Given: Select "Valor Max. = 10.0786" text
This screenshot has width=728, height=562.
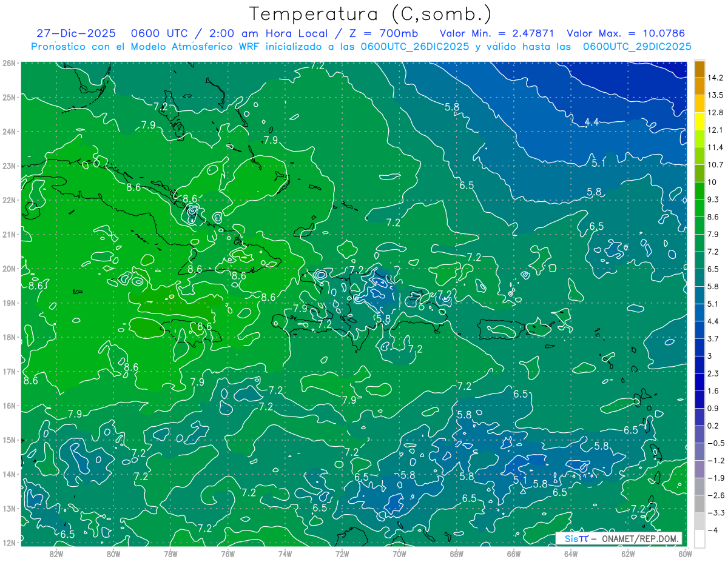Looking at the screenshot, I should click(x=625, y=33).
